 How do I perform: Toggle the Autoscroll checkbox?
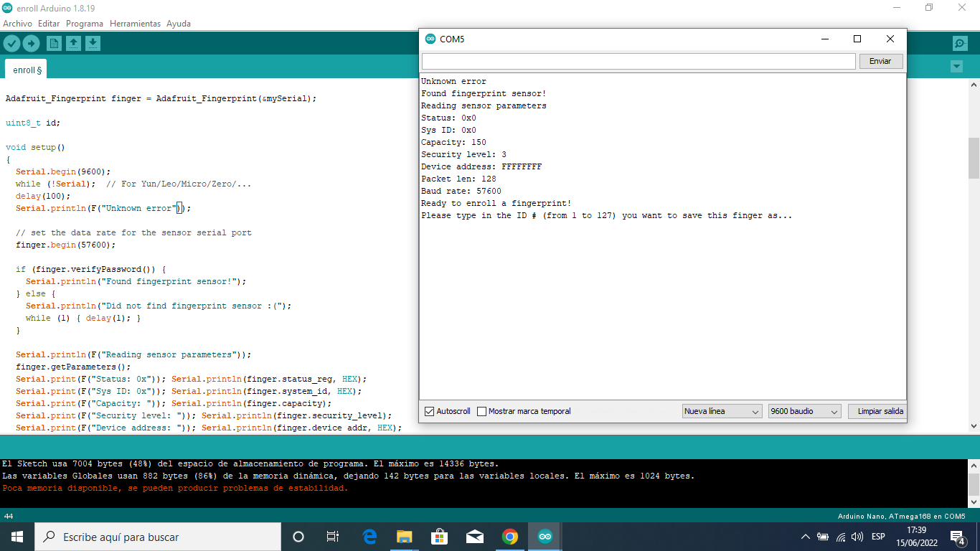(430, 411)
